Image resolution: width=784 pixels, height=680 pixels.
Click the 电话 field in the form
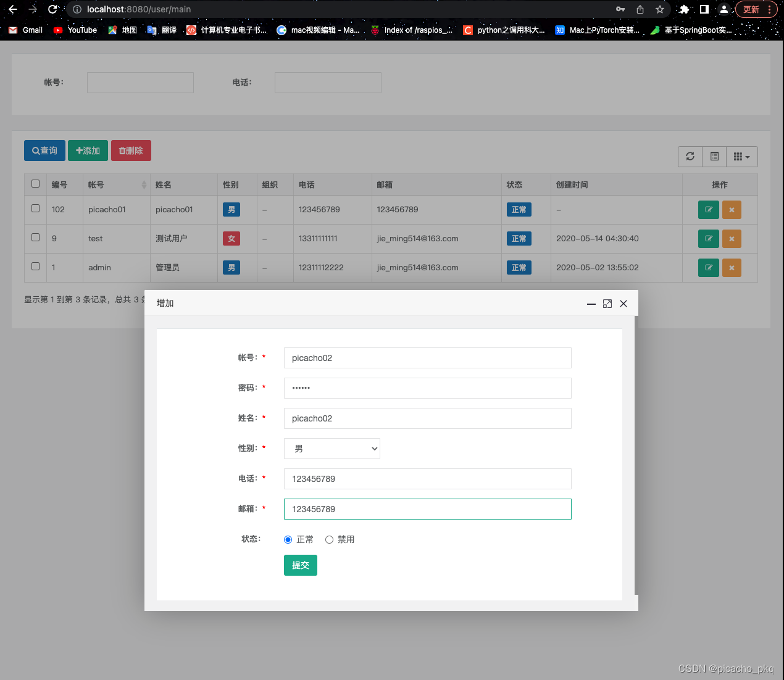428,479
